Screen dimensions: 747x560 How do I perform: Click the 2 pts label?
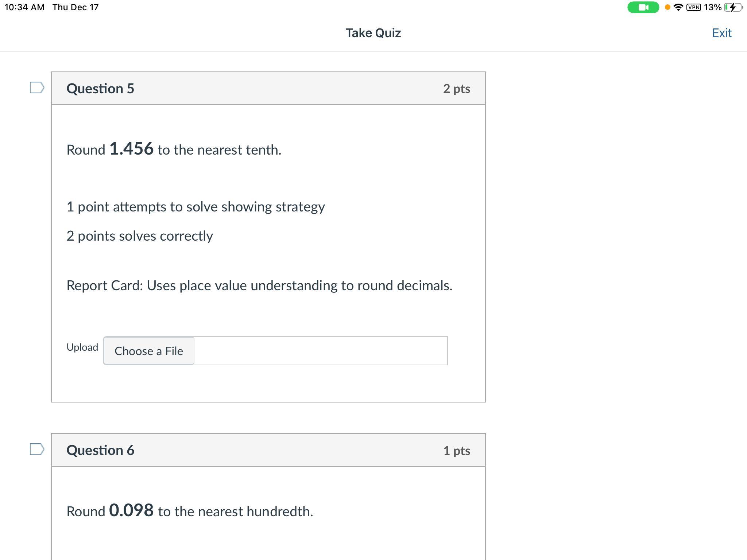coord(456,89)
